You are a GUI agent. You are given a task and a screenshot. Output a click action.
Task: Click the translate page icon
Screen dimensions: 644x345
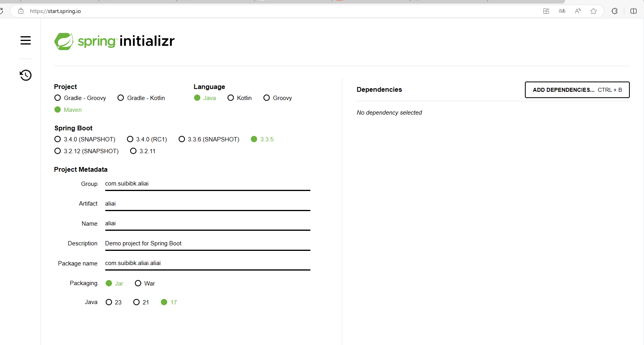[x=562, y=11]
